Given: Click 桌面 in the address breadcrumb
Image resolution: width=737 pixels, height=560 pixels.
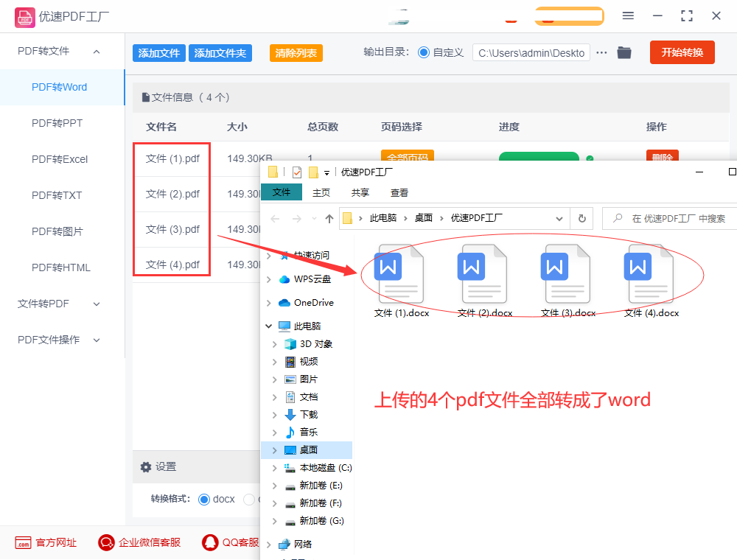Looking at the screenshot, I should coord(424,218).
